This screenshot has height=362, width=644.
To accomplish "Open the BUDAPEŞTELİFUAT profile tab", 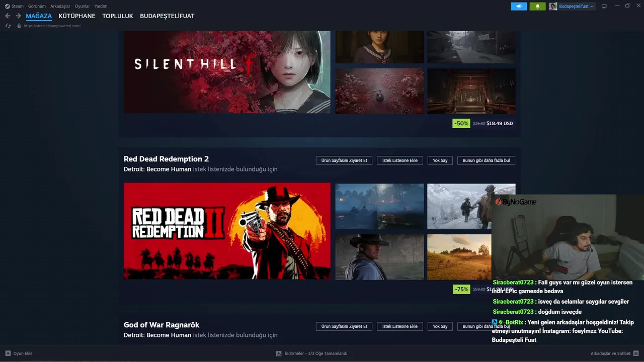I will pos(167,16).
